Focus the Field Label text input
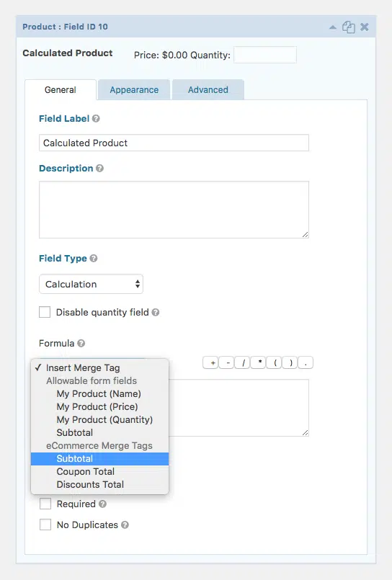Screen dimensions: 392x580 pos(174,143)
